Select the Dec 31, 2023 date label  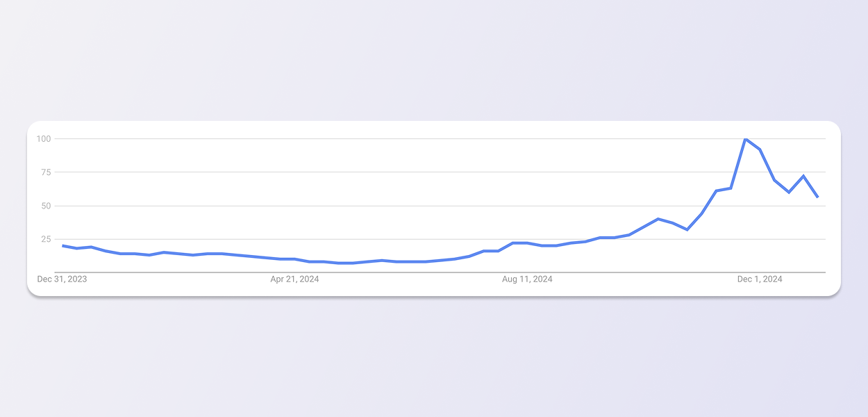pos(62,279)
